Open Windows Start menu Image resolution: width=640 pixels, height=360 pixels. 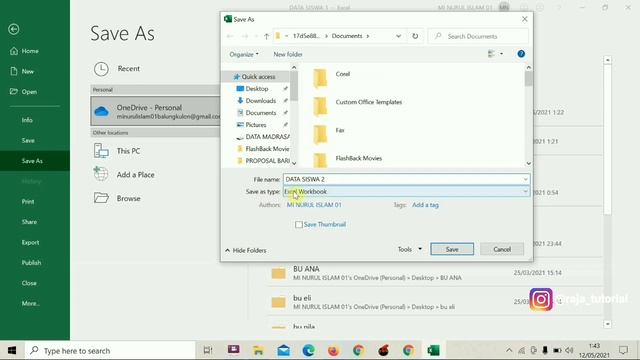(x=12, y=350)
